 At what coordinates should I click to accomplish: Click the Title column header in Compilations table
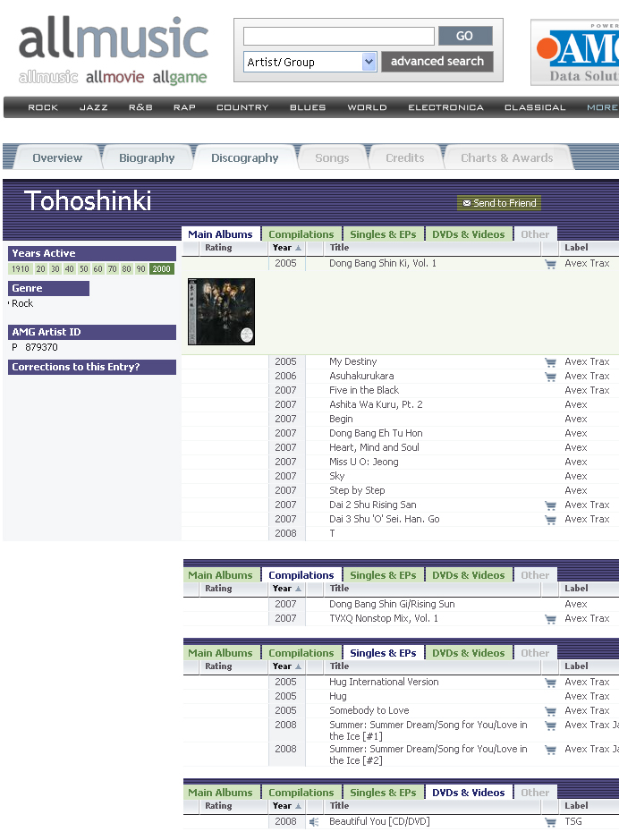pos(340,589)
